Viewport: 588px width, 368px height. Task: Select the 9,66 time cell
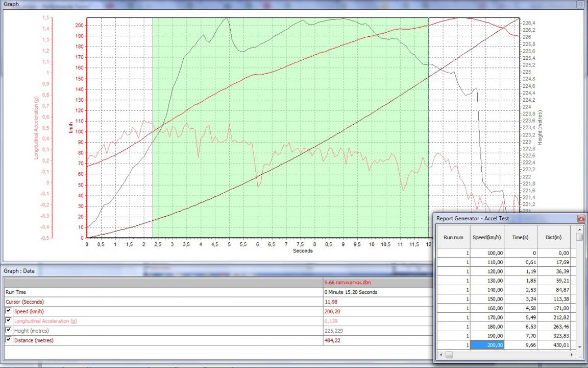520,345
